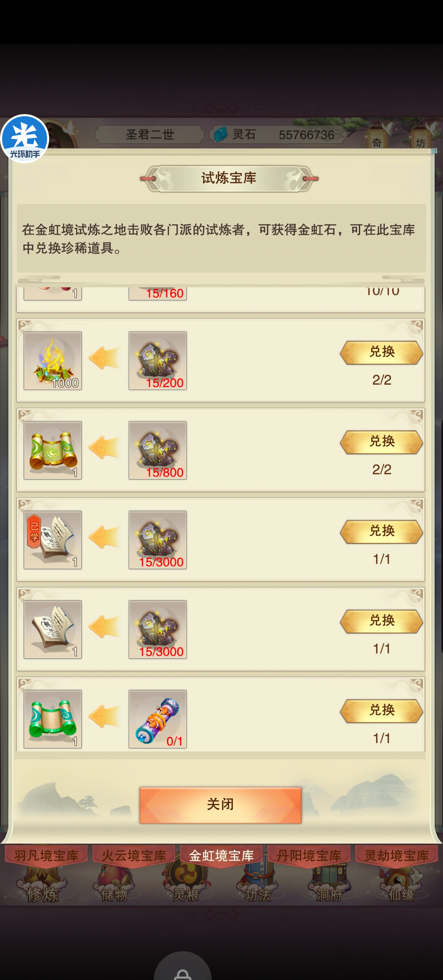Switch to the 羽凡境宝库 tab
443x980 pixels.
point(46,856)
